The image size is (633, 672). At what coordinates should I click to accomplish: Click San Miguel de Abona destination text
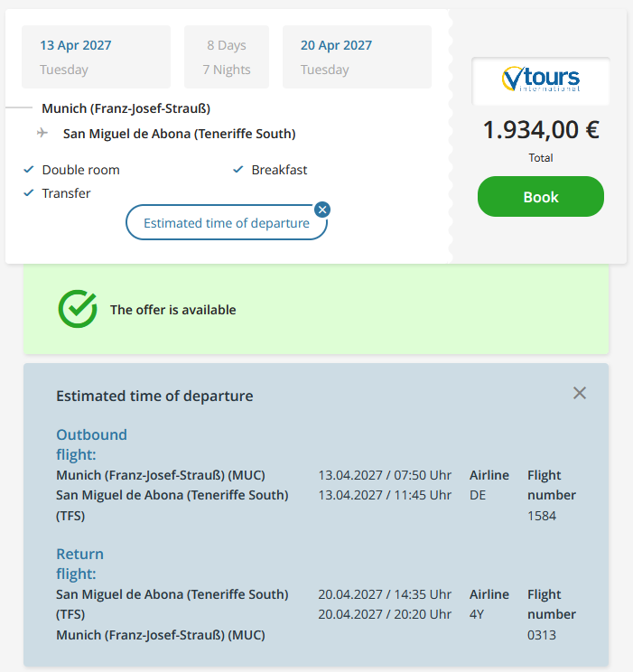click(179, 134)
